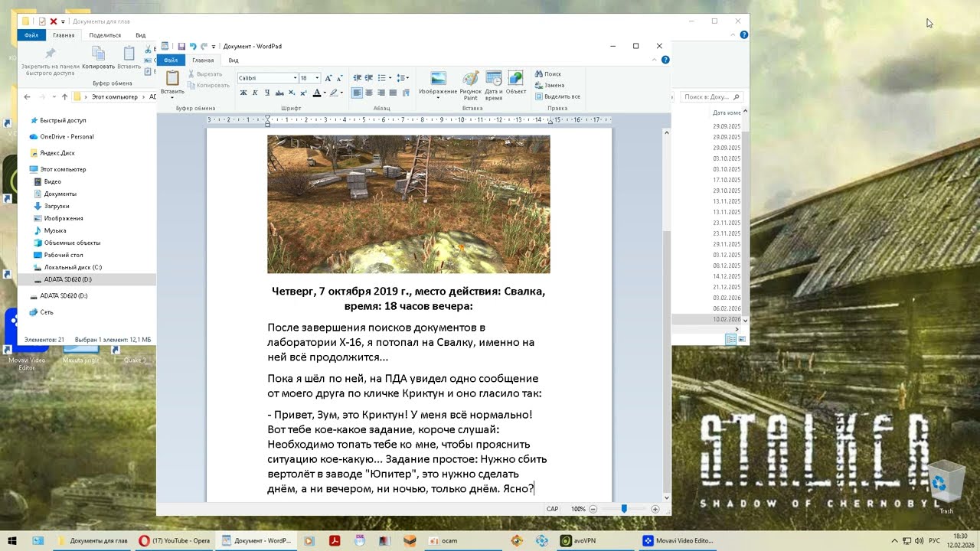Viewport: 980px width, 551px height.
Task: Collapse the WordPad ribbon with the chevron
Action: (655, 60)
